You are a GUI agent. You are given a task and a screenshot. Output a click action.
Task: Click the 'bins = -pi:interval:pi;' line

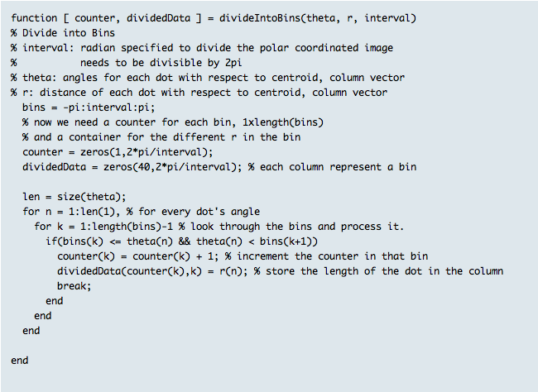point(89,108)
